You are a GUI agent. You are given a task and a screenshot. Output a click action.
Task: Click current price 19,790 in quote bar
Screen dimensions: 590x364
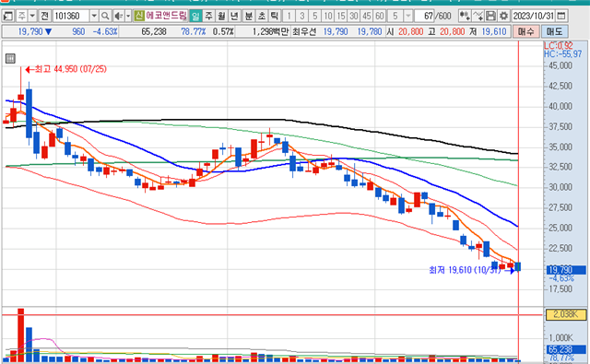pos(30,31)
